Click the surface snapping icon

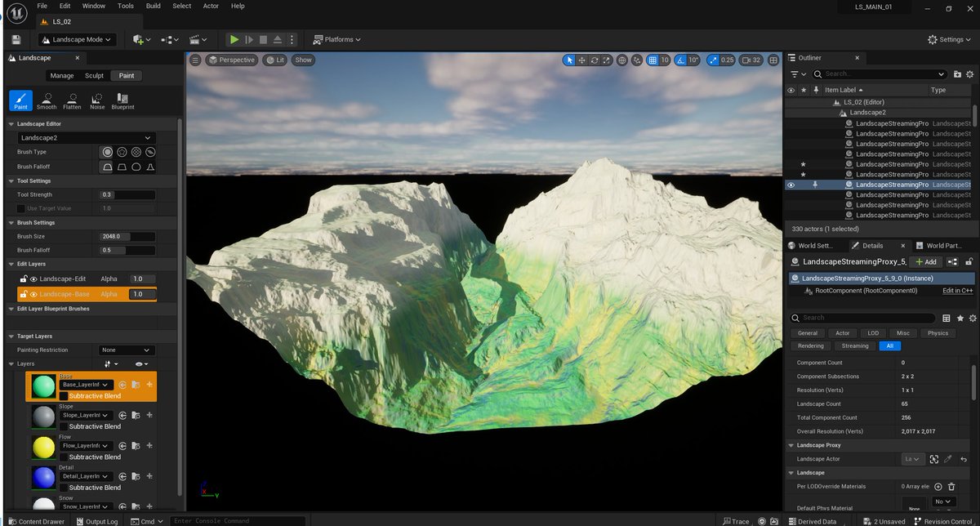click(x=637, y=60)
